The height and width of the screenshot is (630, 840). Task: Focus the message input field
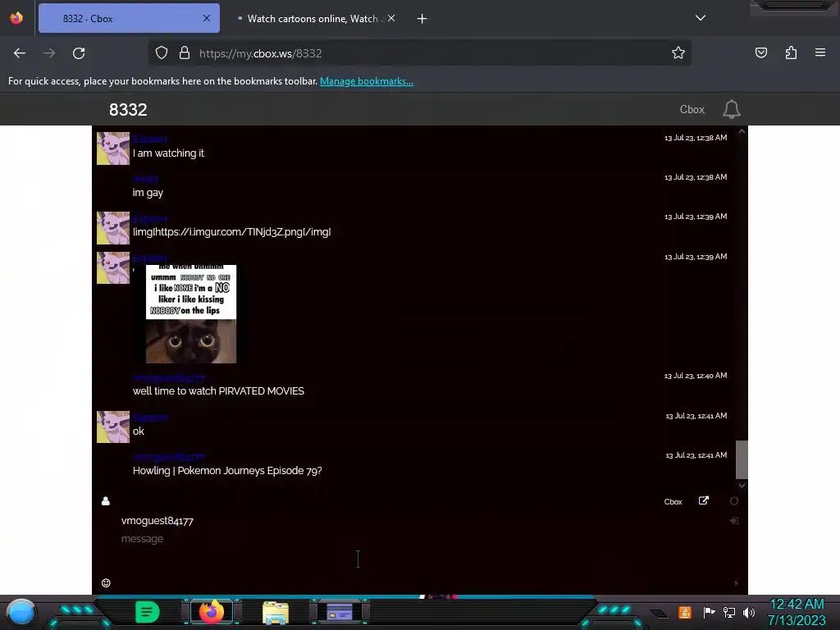(x=421, y=539)
